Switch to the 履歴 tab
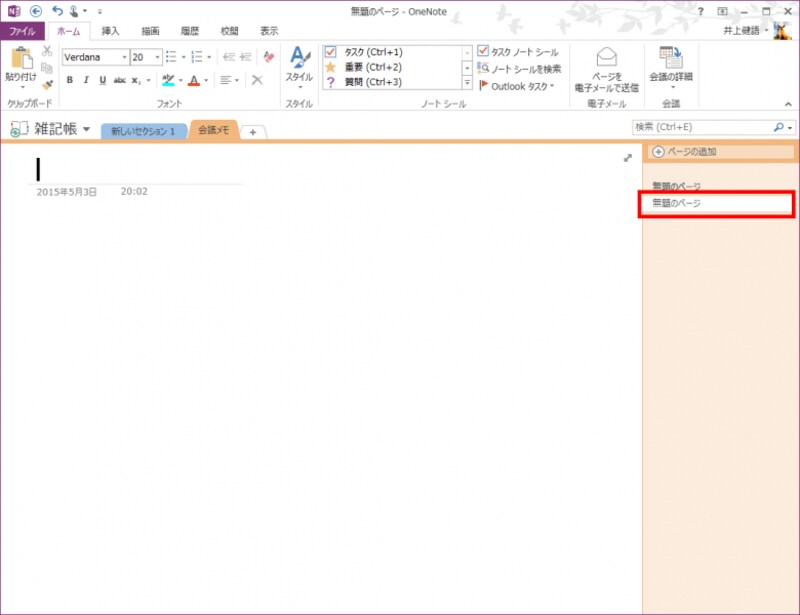The height and width of the screenshot is (615, 800). [x=190, y=31]
